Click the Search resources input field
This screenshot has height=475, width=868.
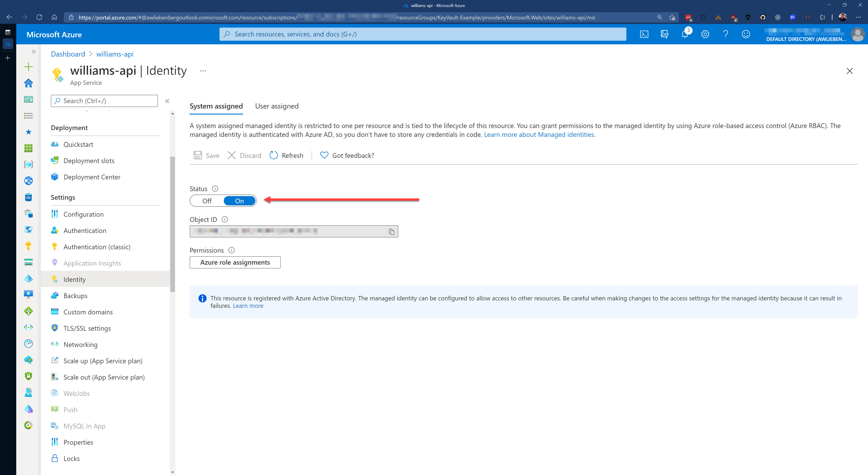[423, 34]
